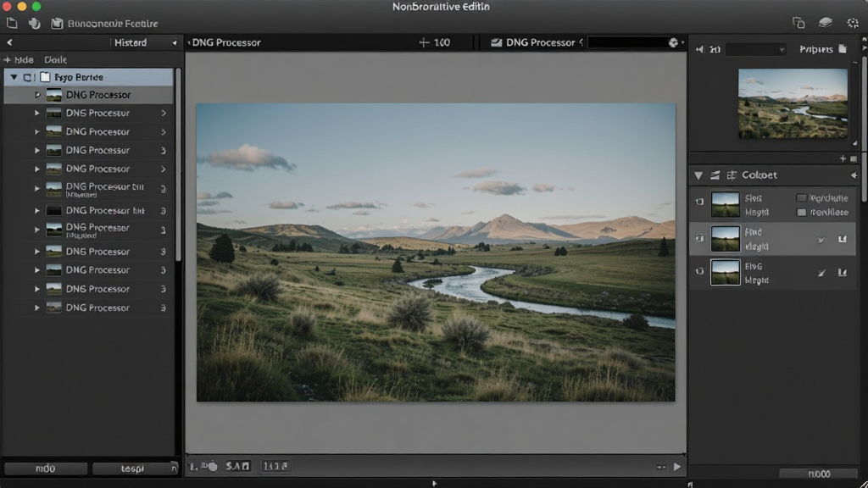This screenshot has height=488, width=868.
Task: Click the "Dorle" item in the left panel
Action: pos(55,60)
